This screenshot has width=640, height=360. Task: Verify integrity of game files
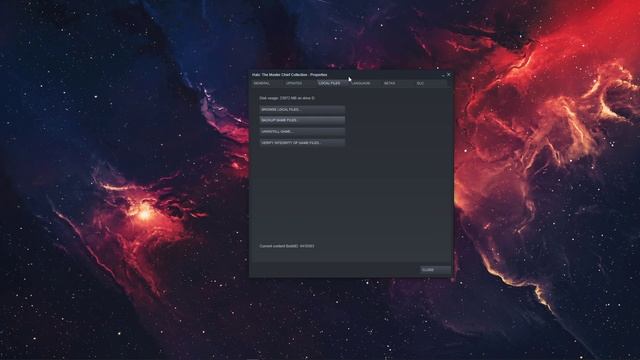(x=302, y=143)
